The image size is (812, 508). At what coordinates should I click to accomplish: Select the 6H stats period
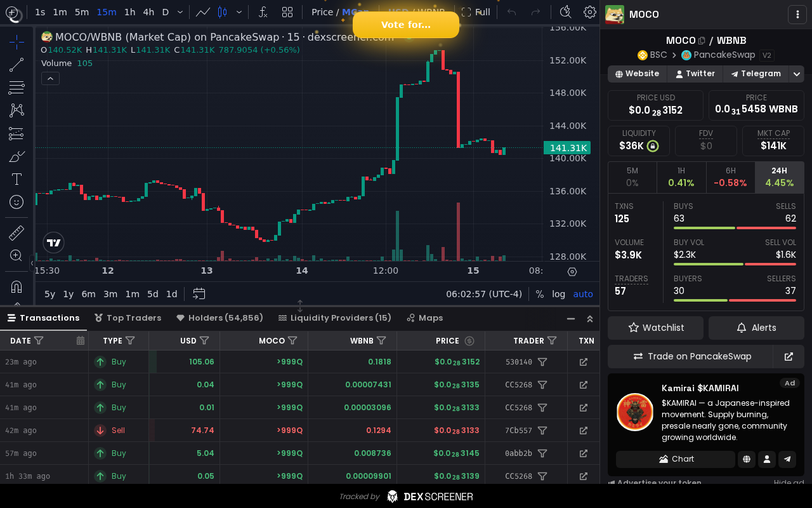coord(730,177)
